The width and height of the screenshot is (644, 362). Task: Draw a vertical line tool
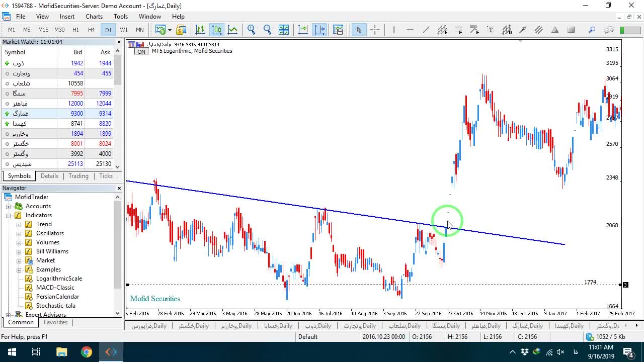[394, 30]
